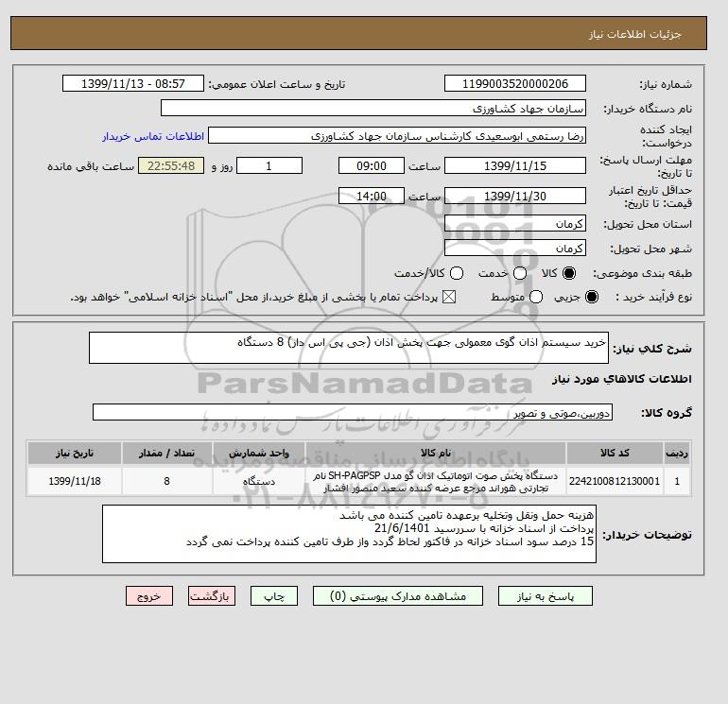The width and height of the screenshot is (728, 704).
Task: Click مشاهده مدارک پیوستی (0) button
Action: 398,596
